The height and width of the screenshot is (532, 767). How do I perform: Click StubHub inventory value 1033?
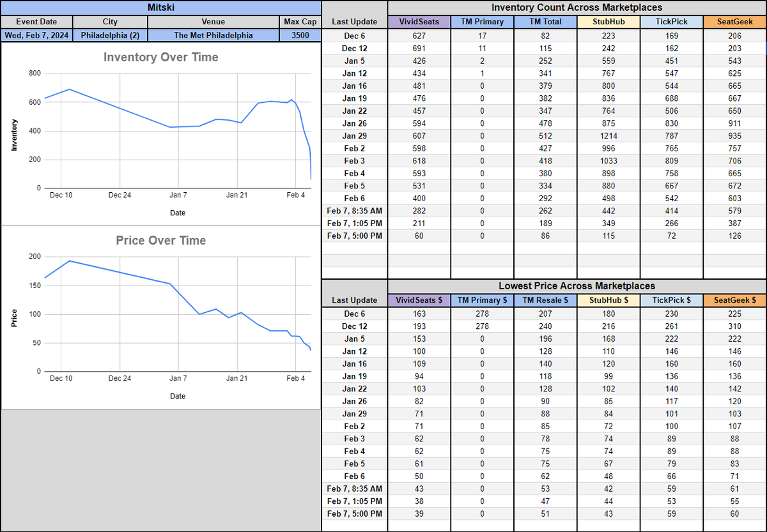608,161
